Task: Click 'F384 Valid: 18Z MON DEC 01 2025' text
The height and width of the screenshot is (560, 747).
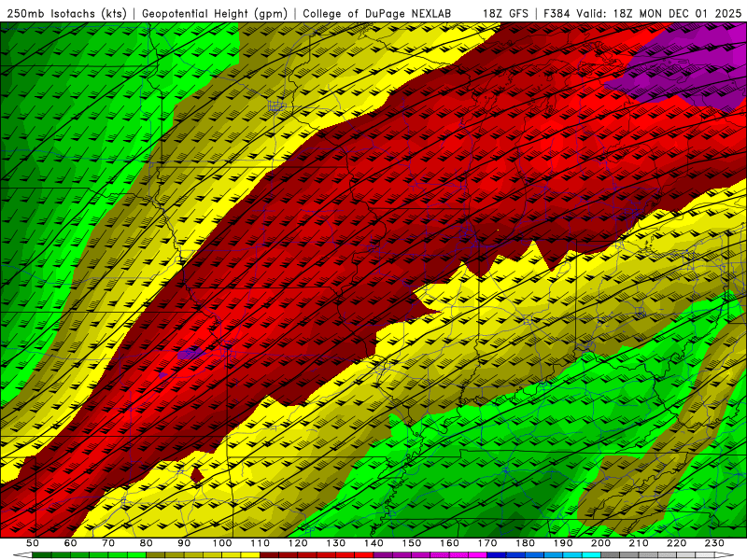Action: tap(643, 13)
